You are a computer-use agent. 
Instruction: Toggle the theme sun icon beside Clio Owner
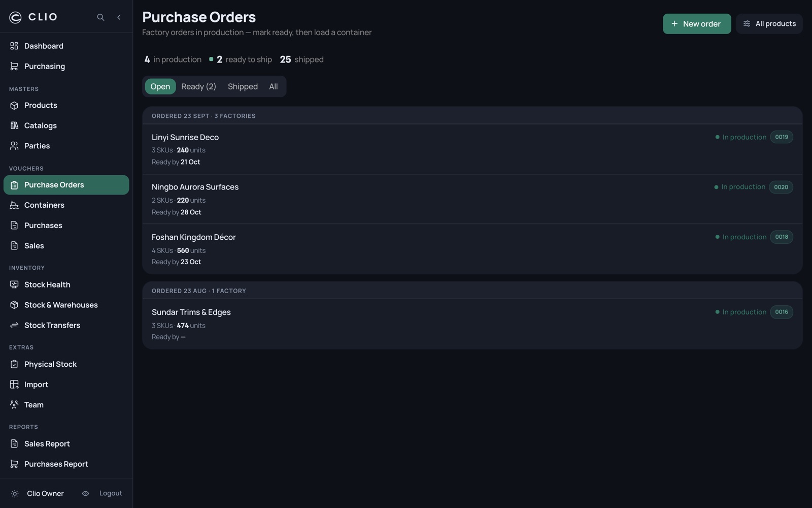pyautogui.click(x=15, y=494)
